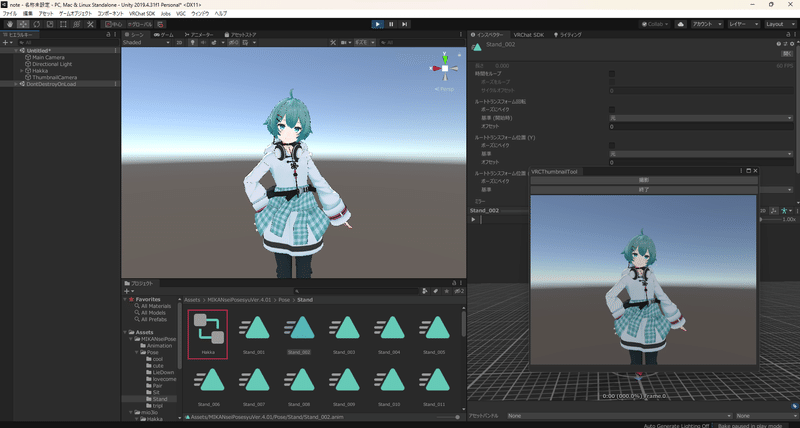The height and width of the screenshot is (428, 800).
Task: Switch to the Game tab
Action: (x=163, y=35)
